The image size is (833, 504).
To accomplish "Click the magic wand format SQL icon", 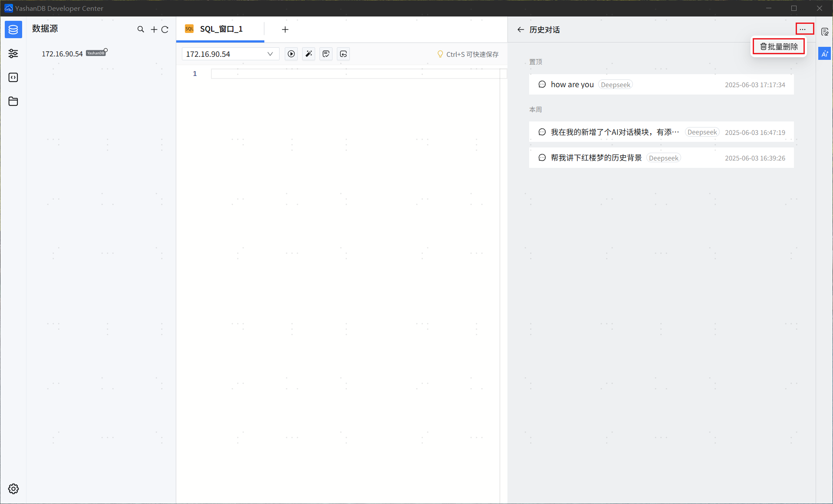I will pyautogui.click(x=309, y=54).
